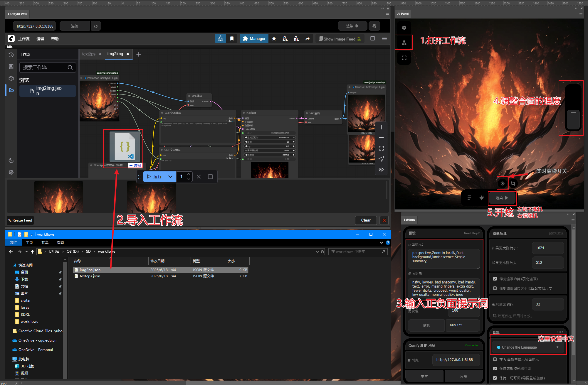Open the 工作流 menu in ComfyUI
Viewport: 588px width, 385px height.
[24, 39]
